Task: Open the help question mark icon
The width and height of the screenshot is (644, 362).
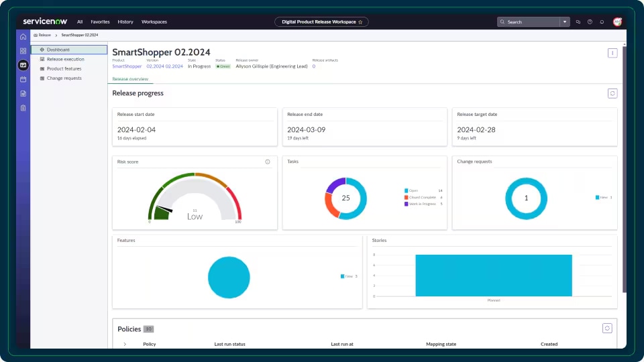Action: pyautogui.click(x=590, y=21)
